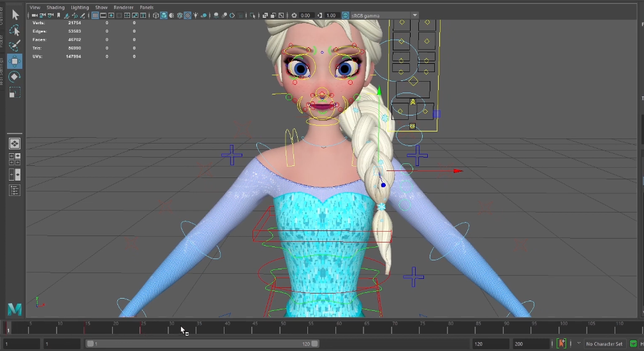
Task: Open the Shading panel menu
Action: (x=55, y=8)
